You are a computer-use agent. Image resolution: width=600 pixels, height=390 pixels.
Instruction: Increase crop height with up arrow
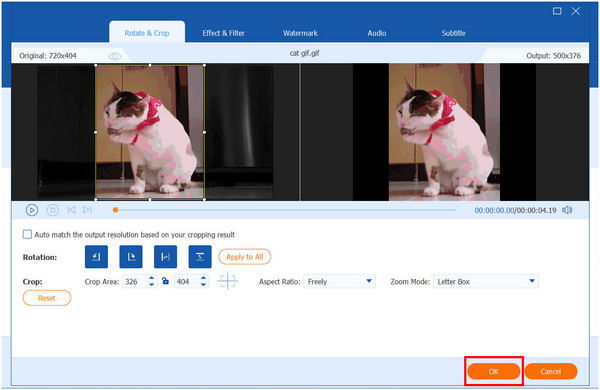coord(204,278)
